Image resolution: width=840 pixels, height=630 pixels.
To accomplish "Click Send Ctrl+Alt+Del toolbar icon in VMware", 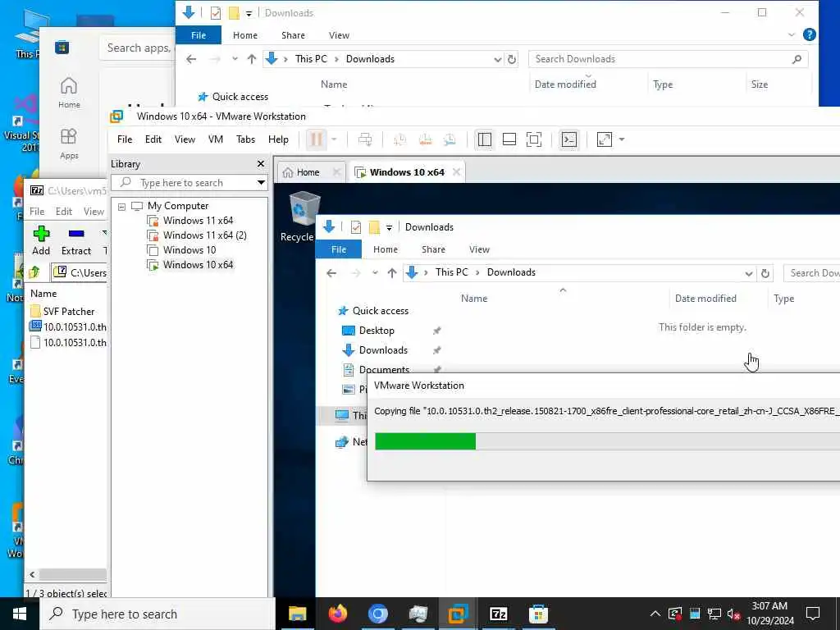I will tap(365, 139).
